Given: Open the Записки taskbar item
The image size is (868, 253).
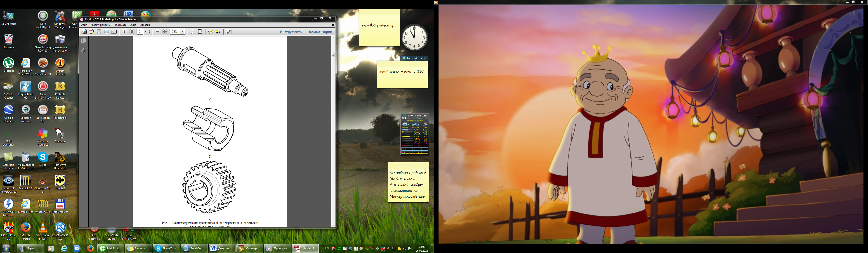Looking at the screenshot, I should 139,249.
